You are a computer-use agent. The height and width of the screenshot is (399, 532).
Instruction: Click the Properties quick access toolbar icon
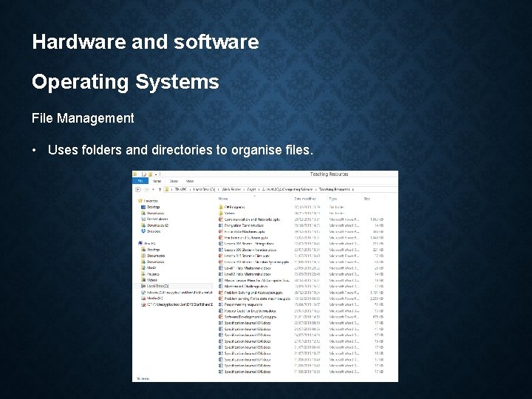tap(144, 174)
